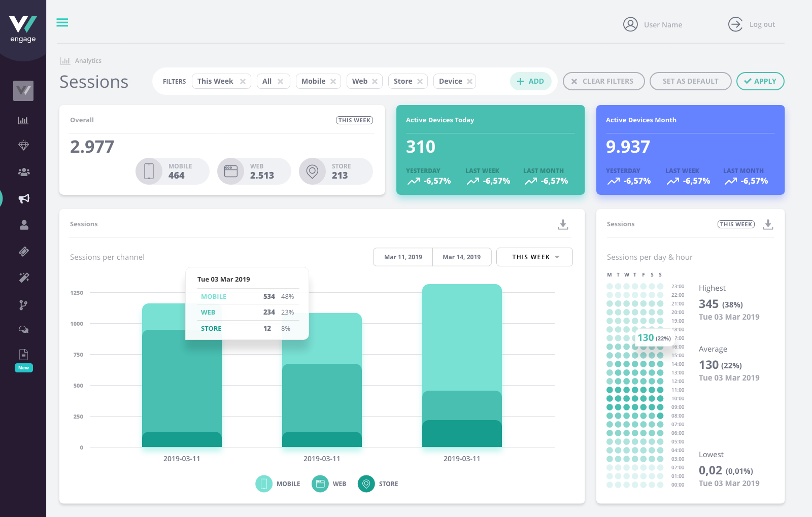Open the user groups sidebar icon
The height and width of the screenshot is (517, 812).
(x=24, y=172)
